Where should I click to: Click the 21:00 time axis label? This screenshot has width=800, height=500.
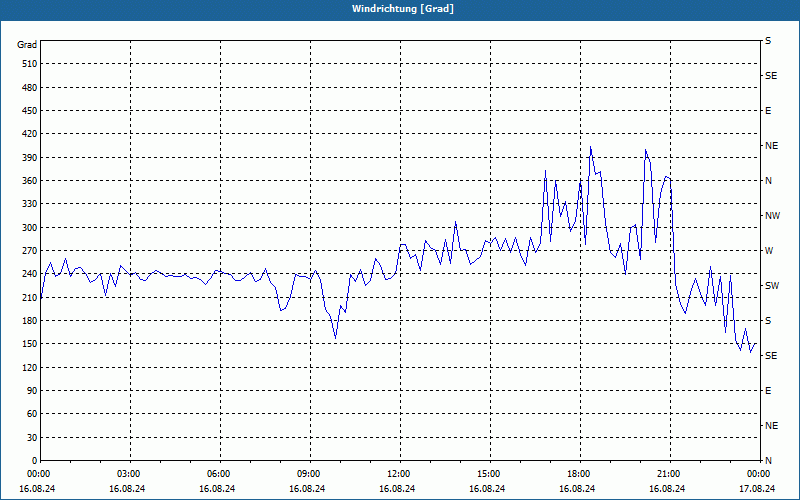click(667, 474)
